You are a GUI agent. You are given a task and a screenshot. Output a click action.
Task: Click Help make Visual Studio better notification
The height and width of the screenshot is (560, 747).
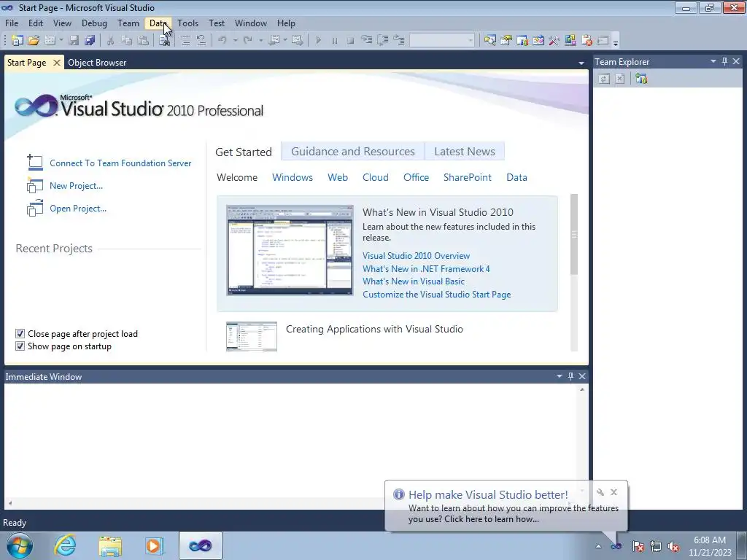tap(506, 506)
